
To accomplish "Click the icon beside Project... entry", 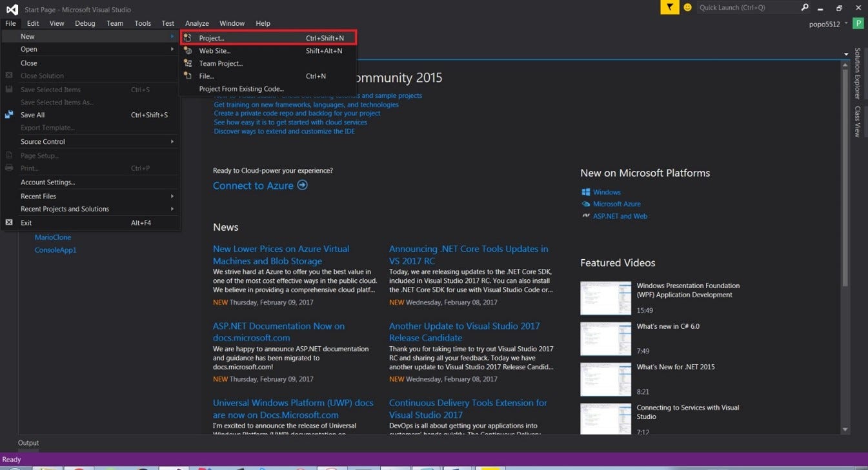I will [x=188, y=38].
